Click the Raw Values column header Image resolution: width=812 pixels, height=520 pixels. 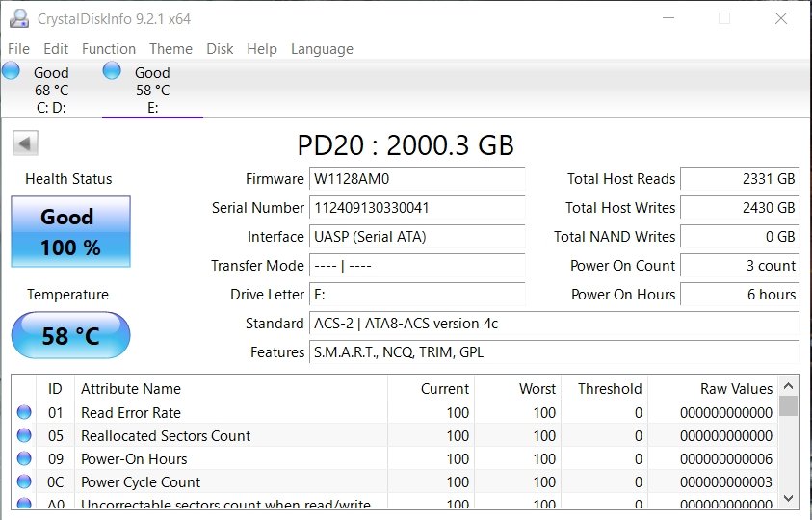pyautogui.click(x=713, y=388)
